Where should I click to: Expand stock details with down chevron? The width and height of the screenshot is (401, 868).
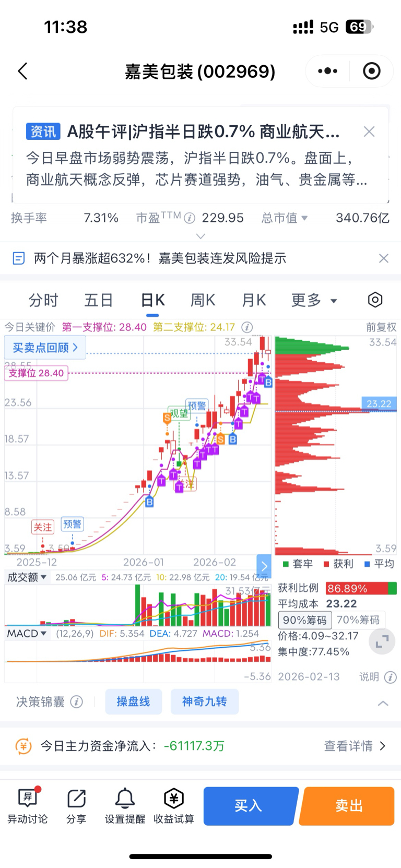click(x=200, y=236)
